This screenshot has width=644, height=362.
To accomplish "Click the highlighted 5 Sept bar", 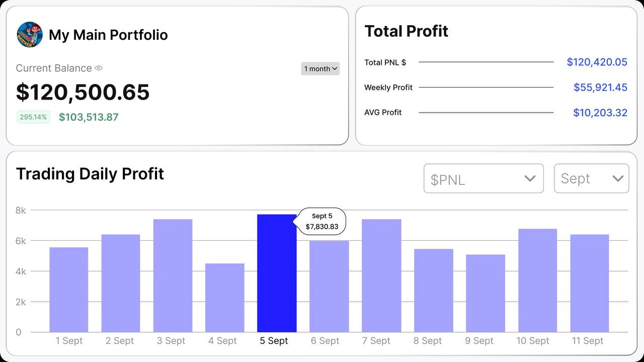I will (277, 273).
